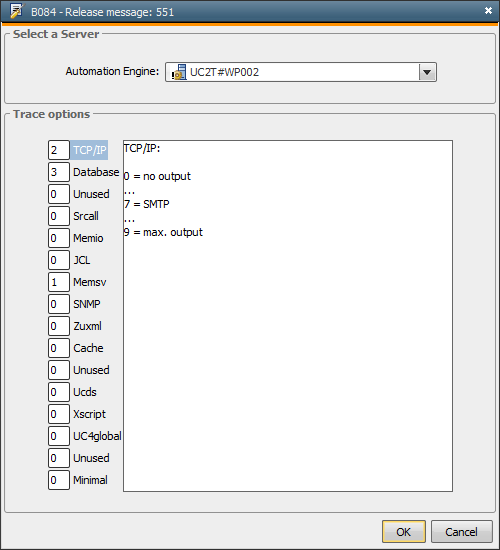This screenshot has width=500, height=550.
Task: Click the server icon beside UC2T#WP002
Action: click(x=179, y=72)
